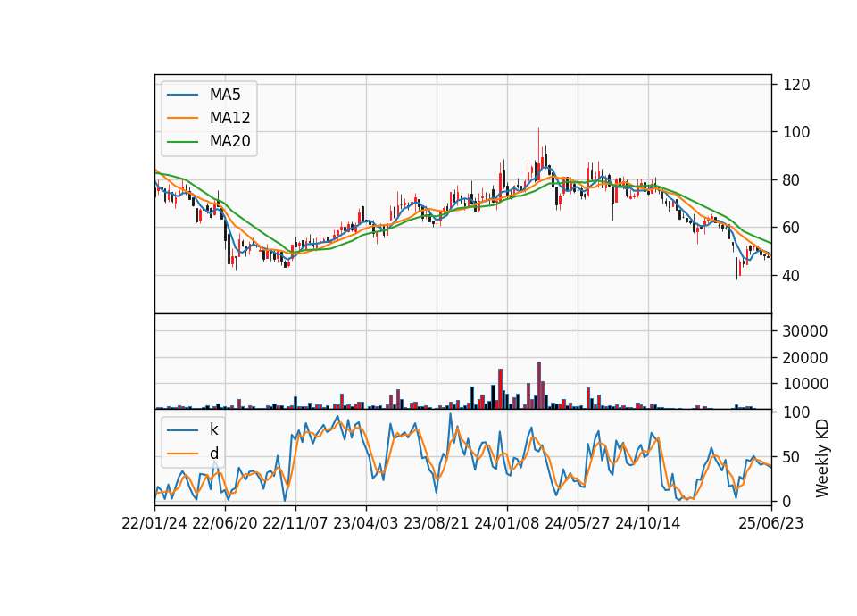The width and height of the screenshot is (857, 616).
Task: Click the k legend label in KD panel
Action: point(213,429)
